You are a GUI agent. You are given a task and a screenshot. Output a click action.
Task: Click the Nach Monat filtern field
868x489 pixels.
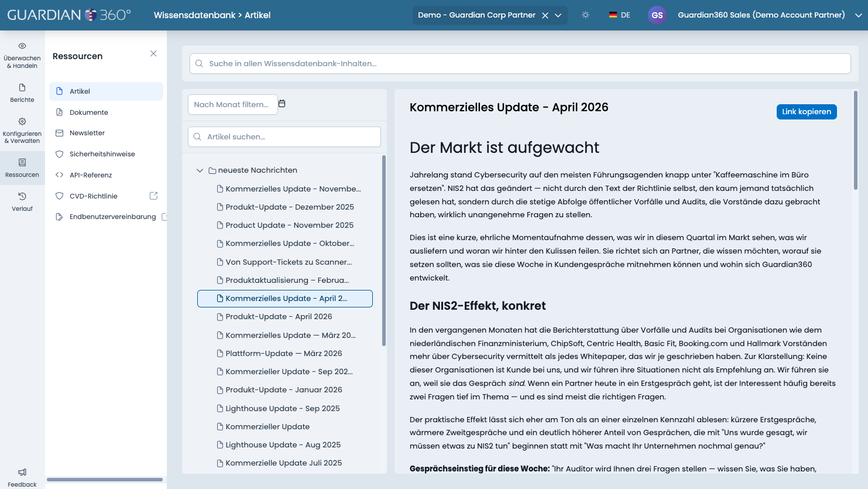[232, 104]
